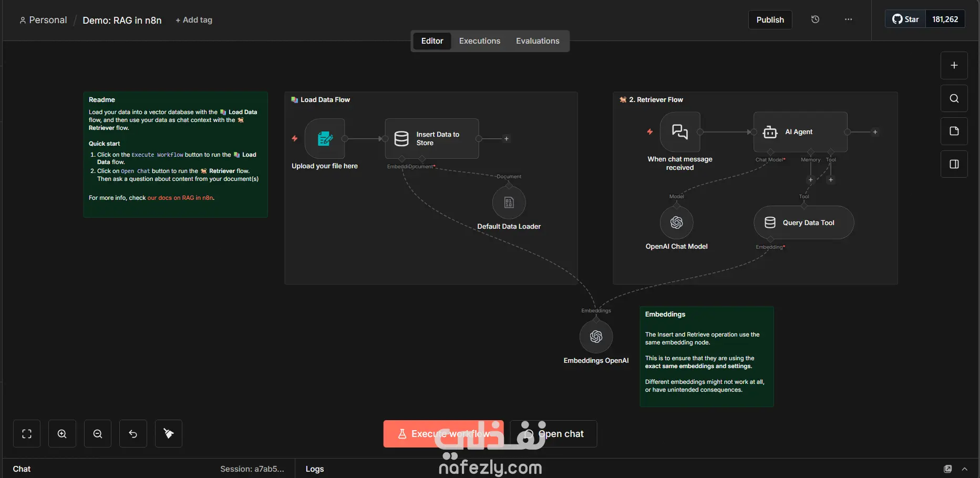980x478 pixels.
Task: Select the Insert Data to Store node
Action: coord(432,138)
